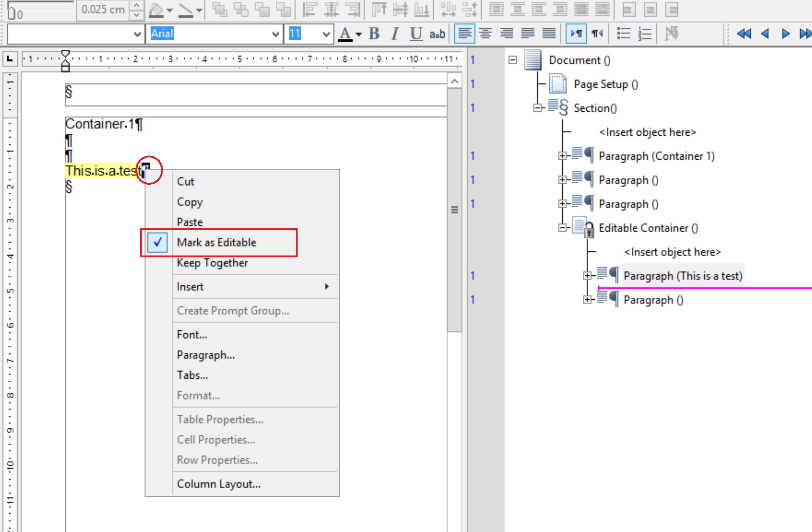The image size is (812, 532).
Task: Open Arial font name dropdown
Action: [x=275, y=34]
